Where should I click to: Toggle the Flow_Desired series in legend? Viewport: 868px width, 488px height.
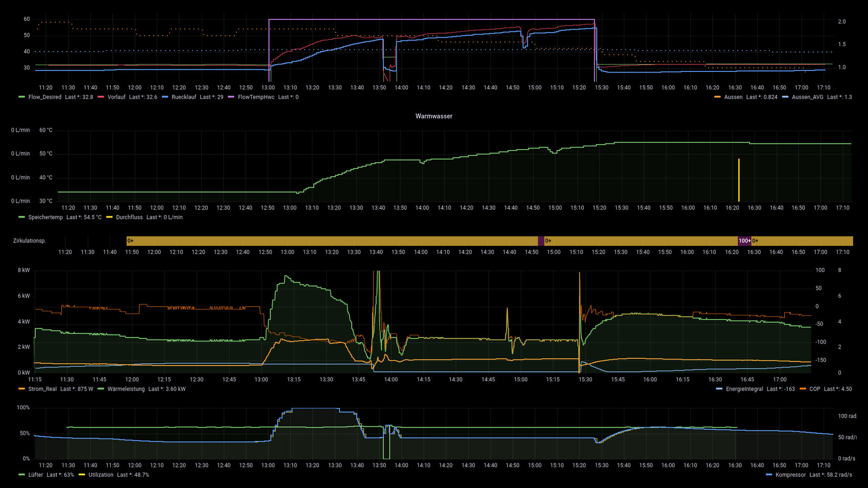point(44,97)
